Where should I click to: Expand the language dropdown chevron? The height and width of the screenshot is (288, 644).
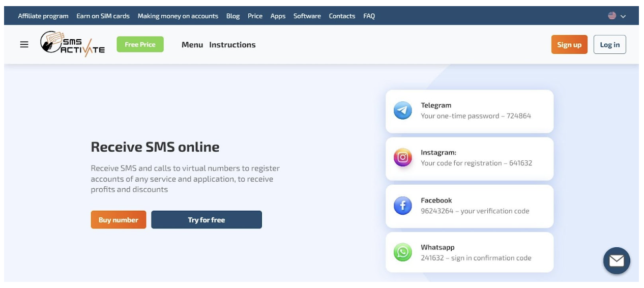click(x=623, y=16)
